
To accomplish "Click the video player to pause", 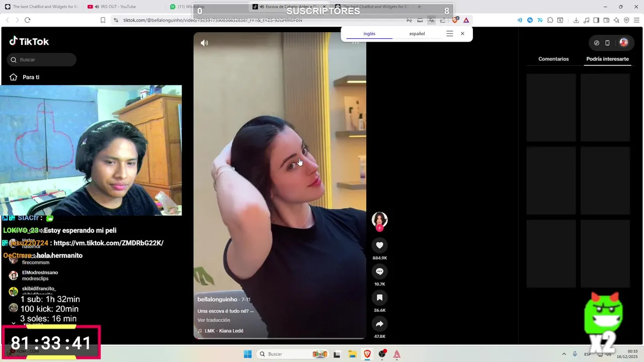I will click(x=280, y=186).
